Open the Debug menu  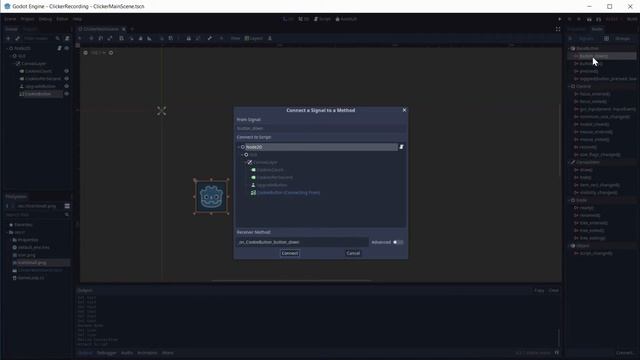pyautogui.click(x=45, y=19)
